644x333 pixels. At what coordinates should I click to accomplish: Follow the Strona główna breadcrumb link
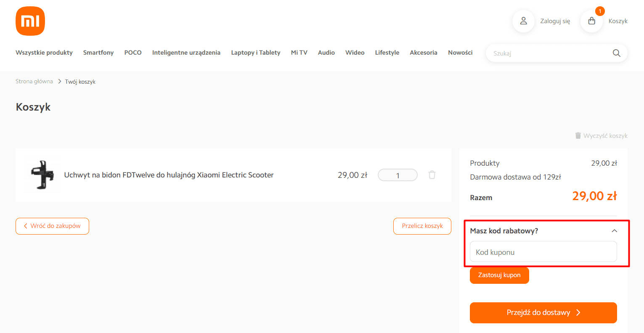34,82
